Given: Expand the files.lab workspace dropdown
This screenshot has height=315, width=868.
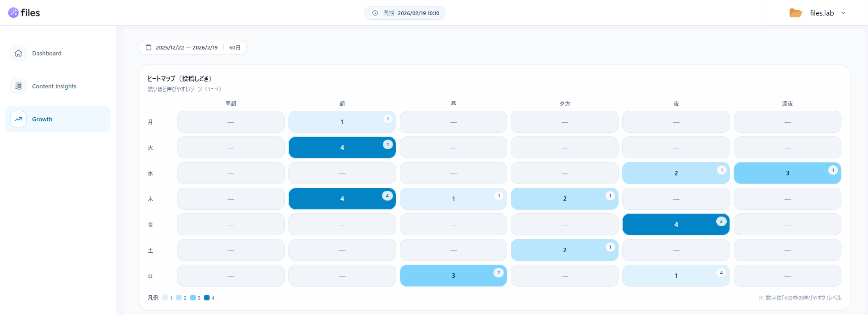Looking at the screenshot, I should tap(843, 13).
